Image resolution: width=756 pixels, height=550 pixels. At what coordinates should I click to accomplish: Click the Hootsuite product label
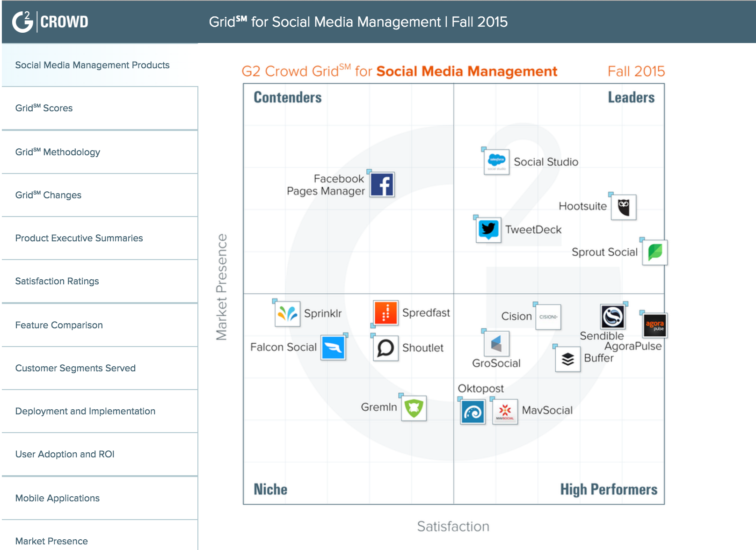click(582, 206)
